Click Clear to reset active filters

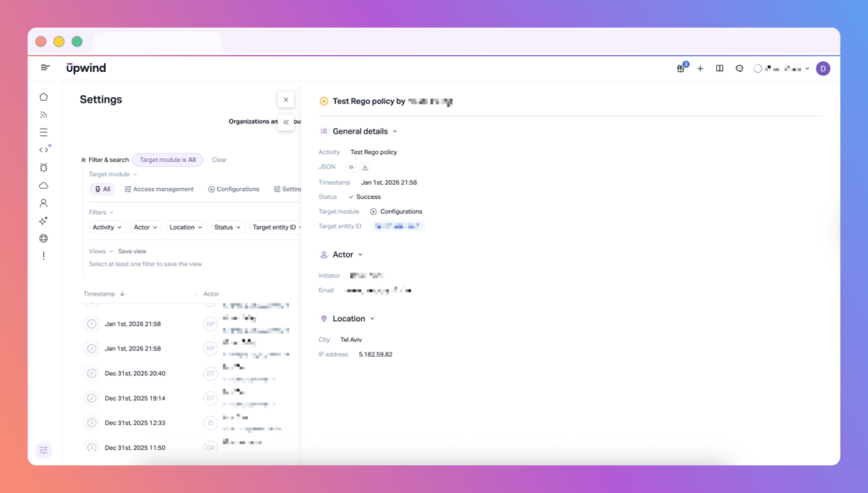pos(219,159)
